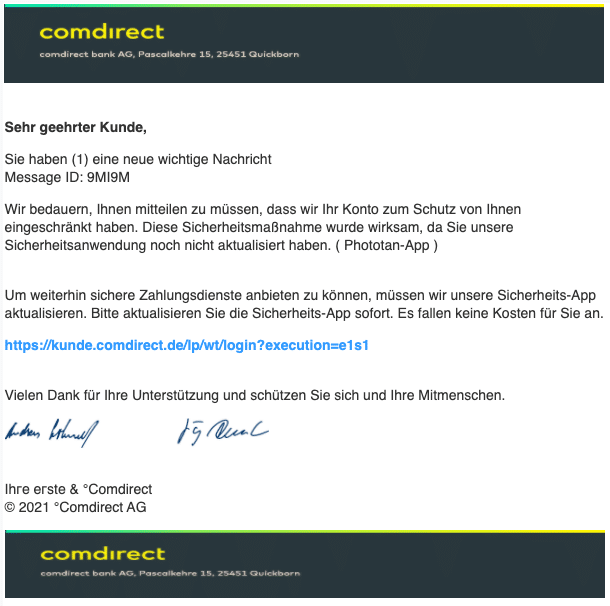Select the header address line with Quickborn

pos(169,54)
